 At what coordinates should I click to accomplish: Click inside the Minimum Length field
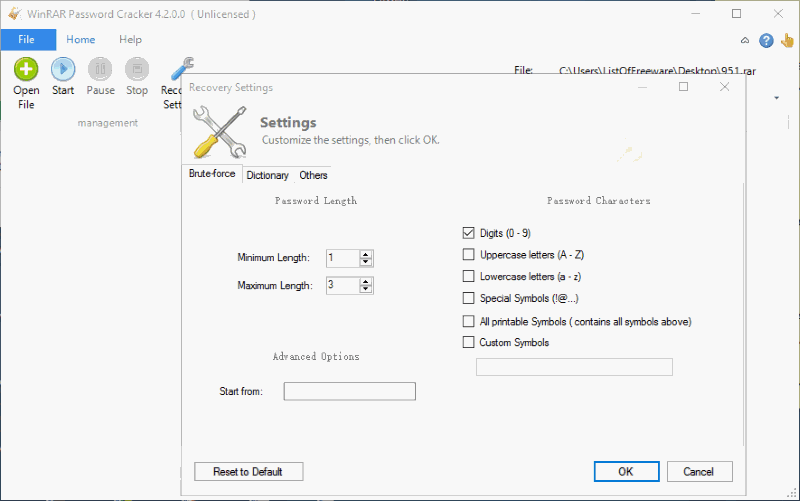tap(343, 258)
